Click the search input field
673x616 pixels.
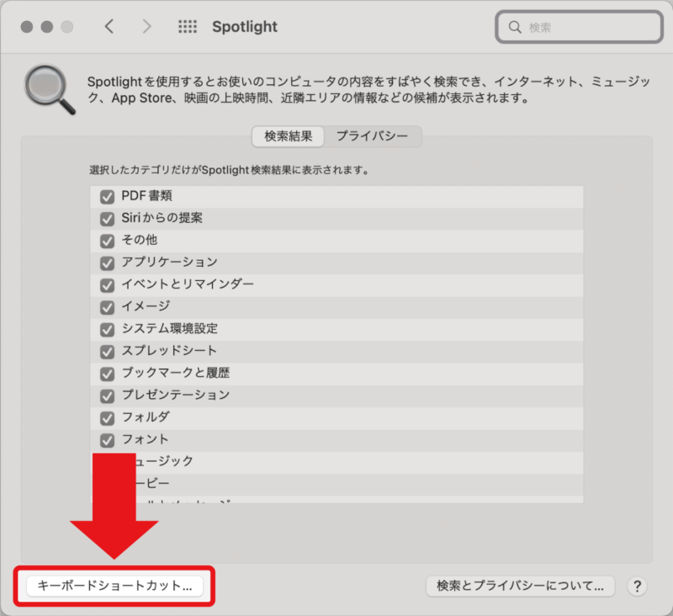(579, 27)
